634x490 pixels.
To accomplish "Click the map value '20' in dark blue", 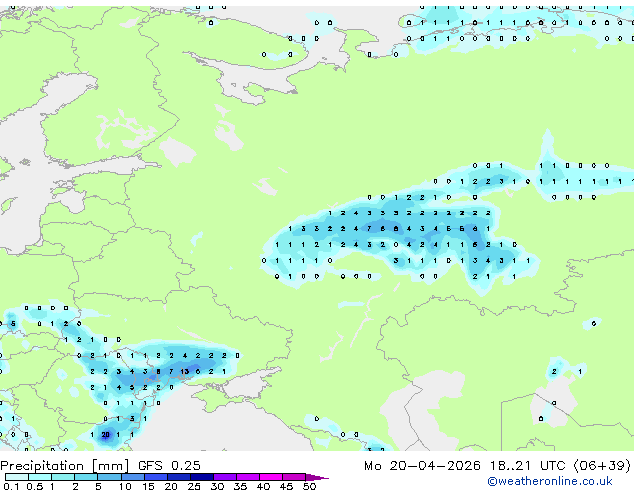I will click(105, 435).
